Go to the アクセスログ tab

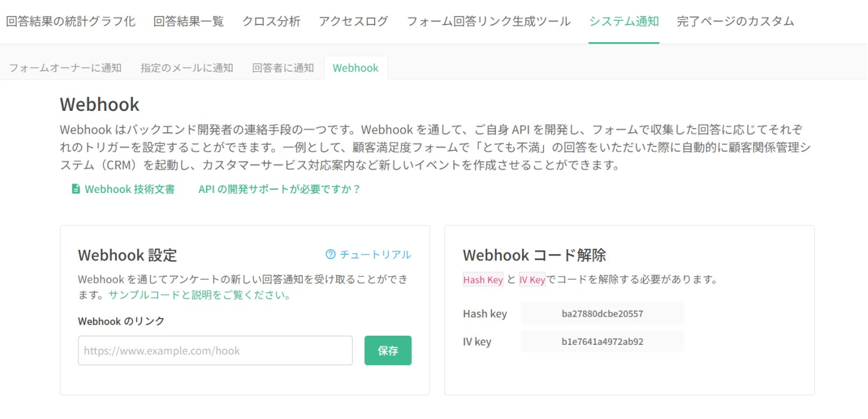(353, 21)
